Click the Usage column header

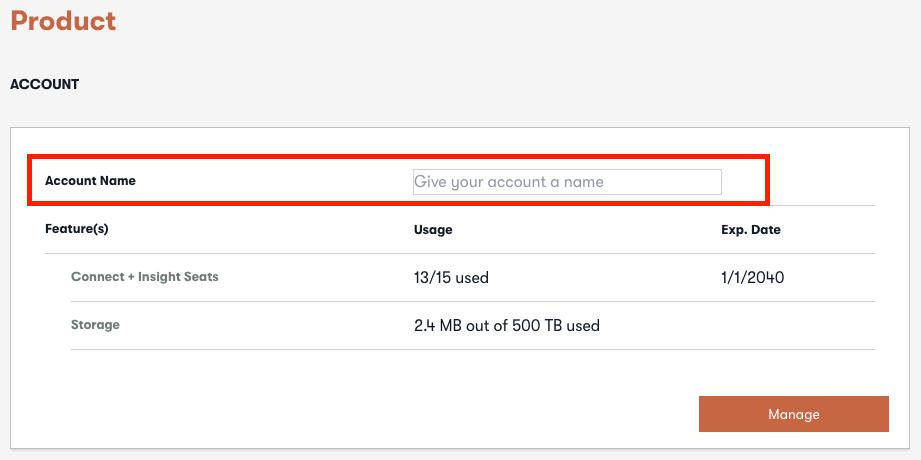433,230
